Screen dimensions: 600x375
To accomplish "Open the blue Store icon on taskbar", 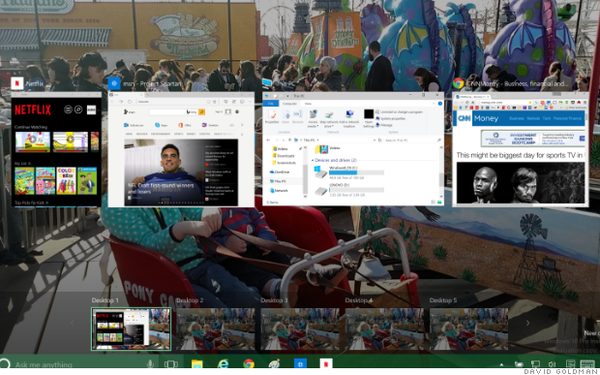I will (300, 364).
